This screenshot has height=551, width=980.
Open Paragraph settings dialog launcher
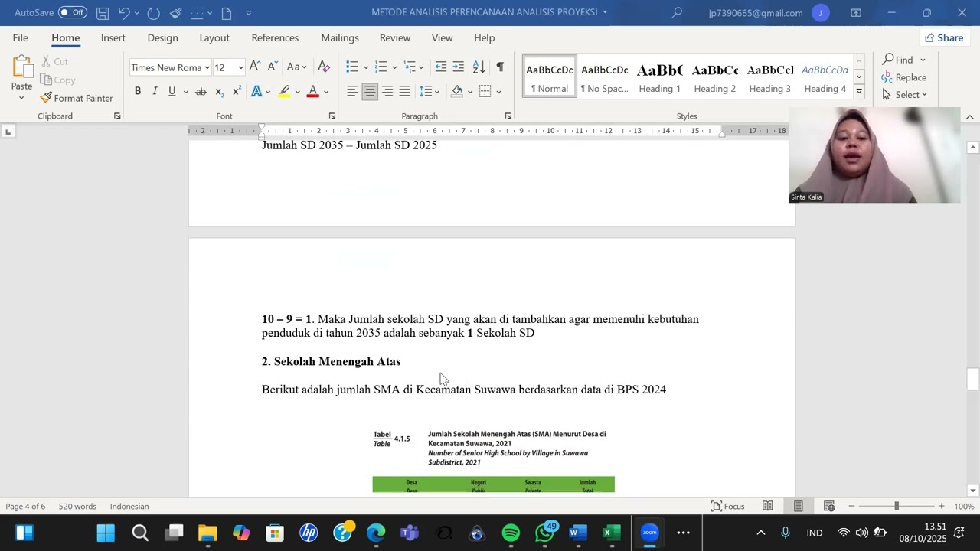(508, 116)
